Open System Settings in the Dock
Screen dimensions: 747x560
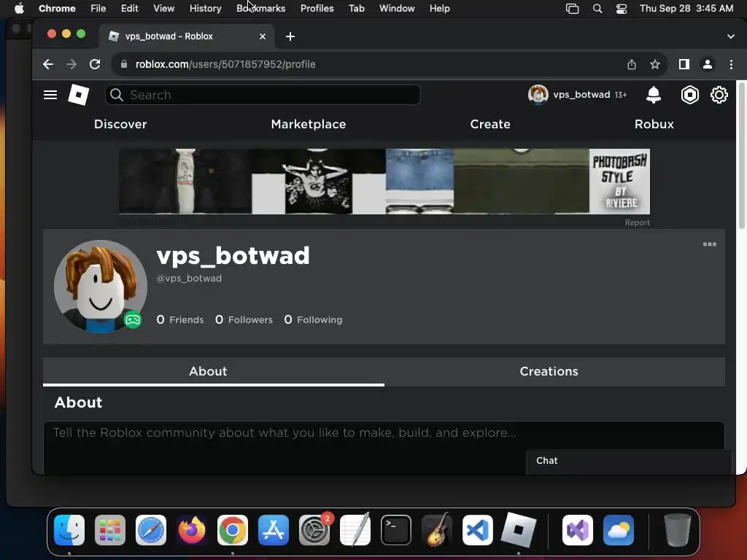(314, 530)
